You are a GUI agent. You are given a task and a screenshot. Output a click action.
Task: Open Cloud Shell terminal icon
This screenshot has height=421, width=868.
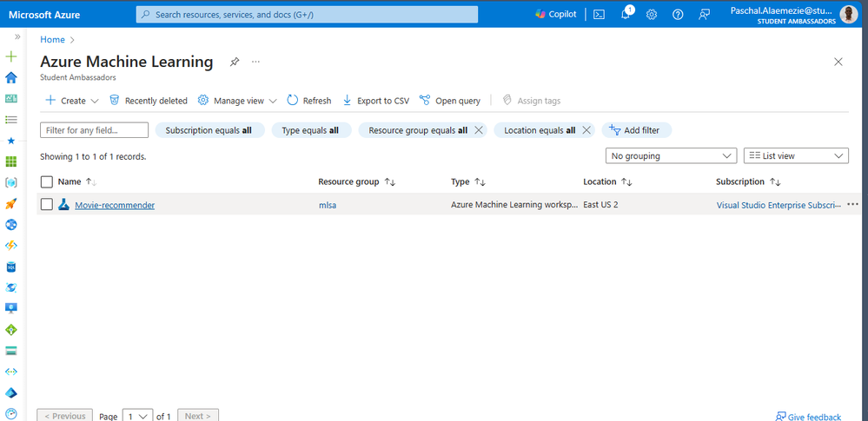[599, 15]
